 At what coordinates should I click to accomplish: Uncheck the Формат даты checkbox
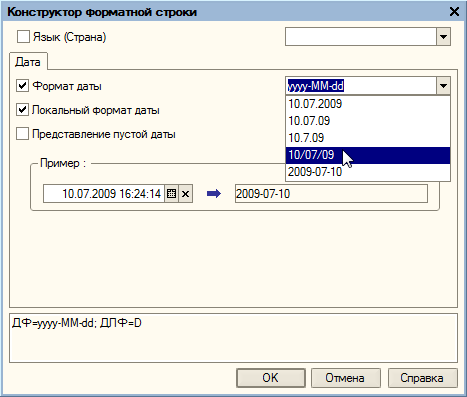coord(22,86)
